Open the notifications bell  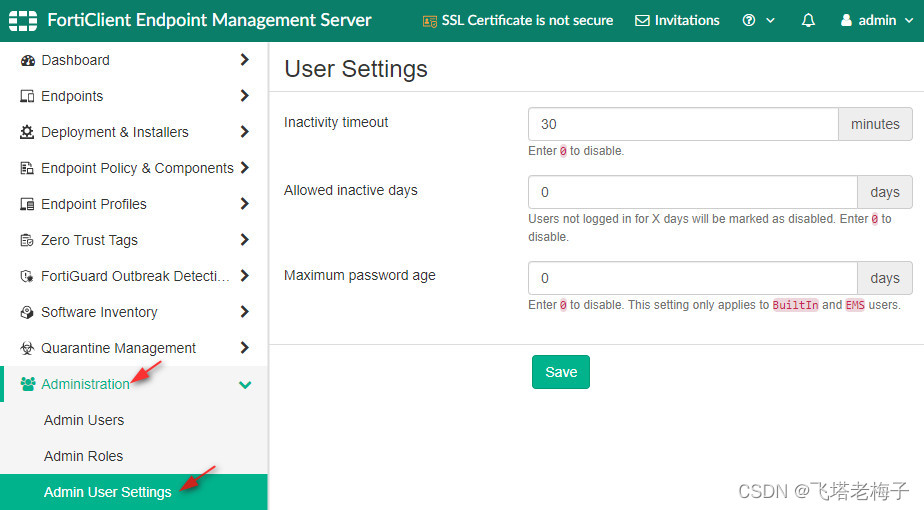(x=808, y=21)
